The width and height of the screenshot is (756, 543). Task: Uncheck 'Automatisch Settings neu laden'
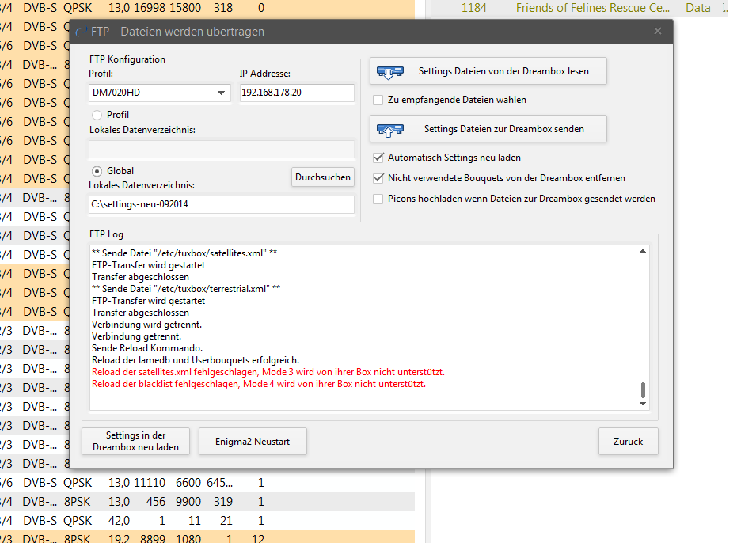coord(378,158)
